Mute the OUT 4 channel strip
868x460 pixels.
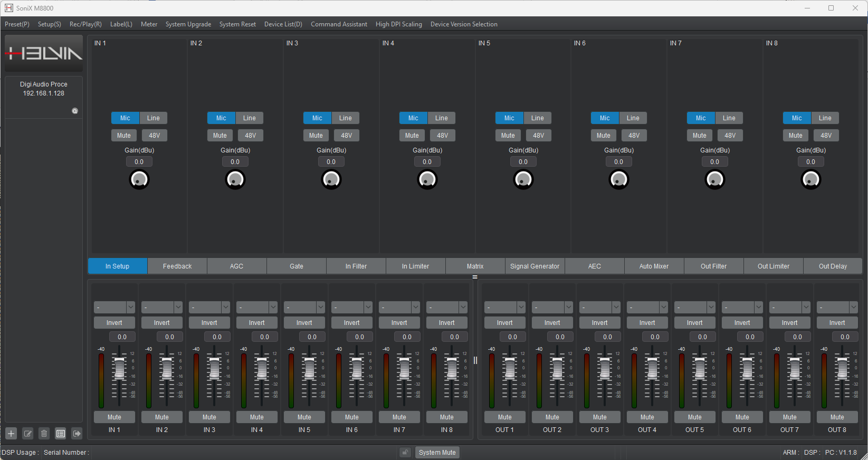[647, 417]
